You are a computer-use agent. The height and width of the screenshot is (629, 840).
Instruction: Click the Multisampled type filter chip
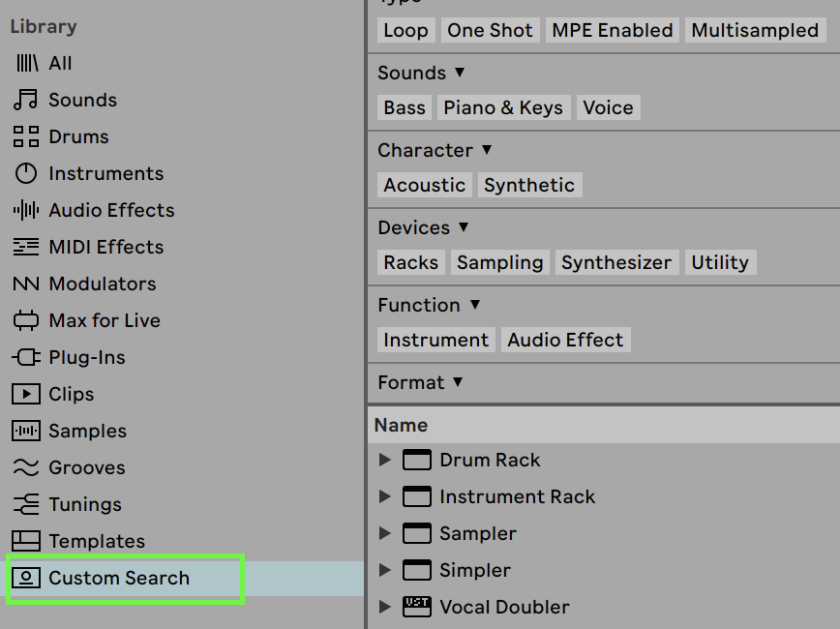755,30
